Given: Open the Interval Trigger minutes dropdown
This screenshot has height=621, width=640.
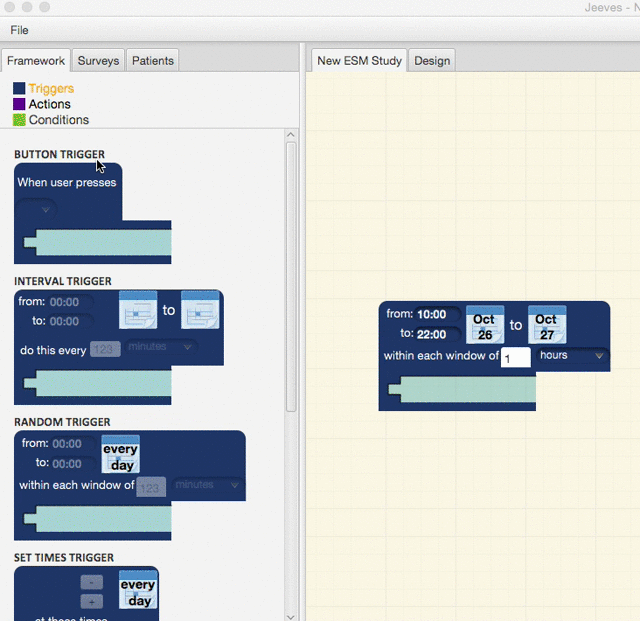Looking at the screenshot, I should click(161, 347).
